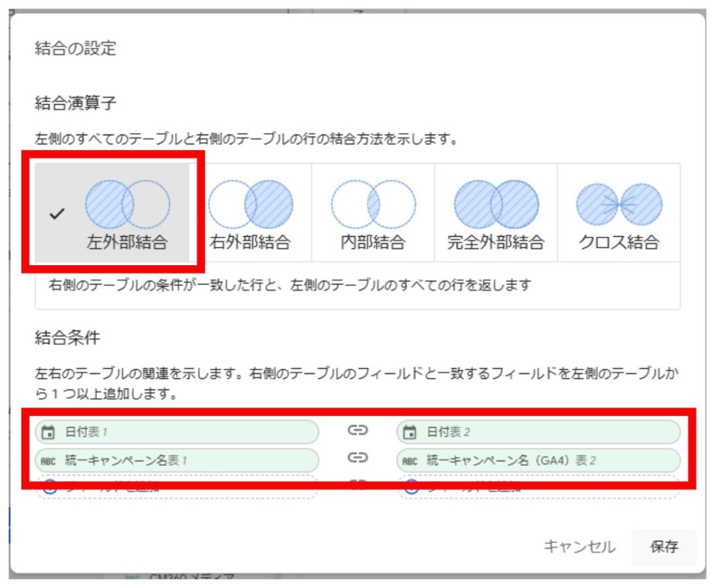The height and width of the screenshot is (588, 711).
Task: Click the ABC type icon on 統一キャンペーン名 表1
Action: tap(49, 460)
